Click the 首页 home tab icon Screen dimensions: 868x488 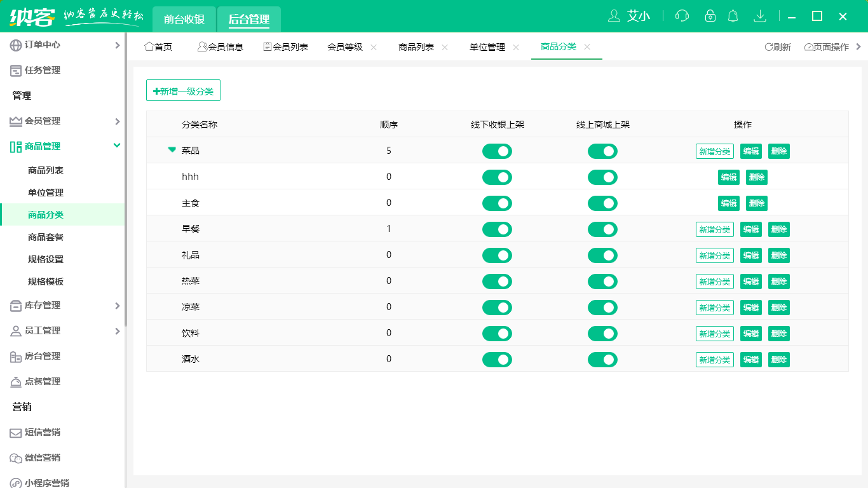pyautogui.click(x=149, y=47)
